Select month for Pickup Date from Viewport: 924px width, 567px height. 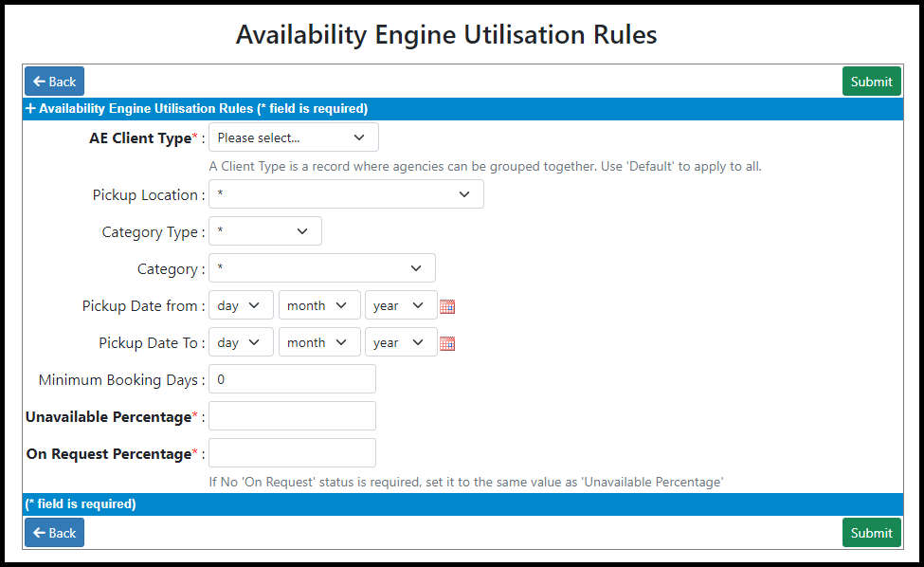coord(319,305)
